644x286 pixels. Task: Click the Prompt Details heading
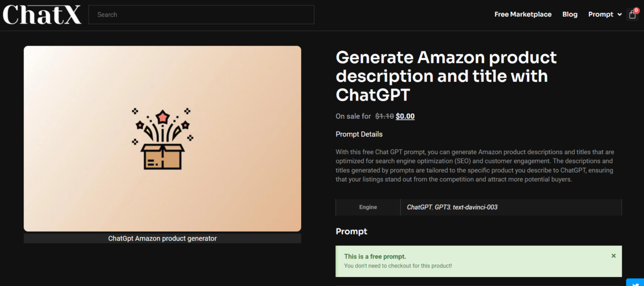pyautogui.click(x=359, y=134)
